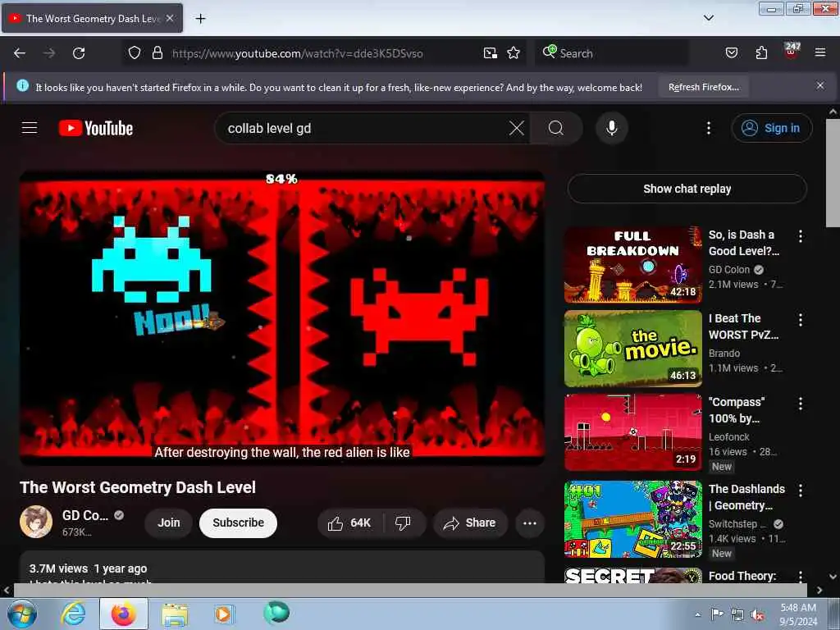
Task: Go to the YouTube home logo
Action: (x=96, y=128)
